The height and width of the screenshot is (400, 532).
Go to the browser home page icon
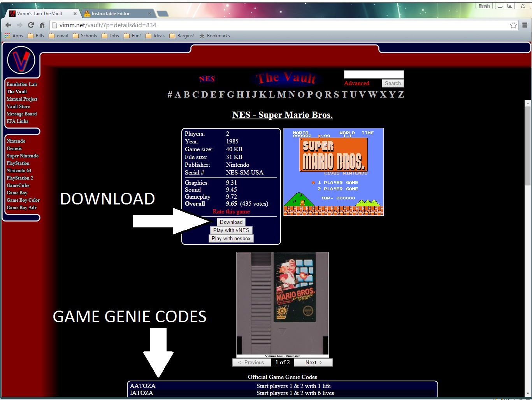tap(42, 25)
